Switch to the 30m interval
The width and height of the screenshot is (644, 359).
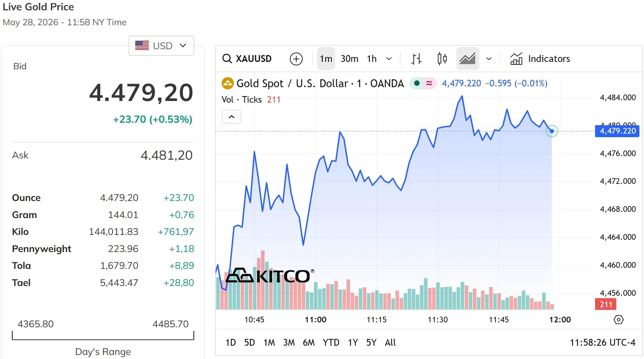[x=349, y=59]
